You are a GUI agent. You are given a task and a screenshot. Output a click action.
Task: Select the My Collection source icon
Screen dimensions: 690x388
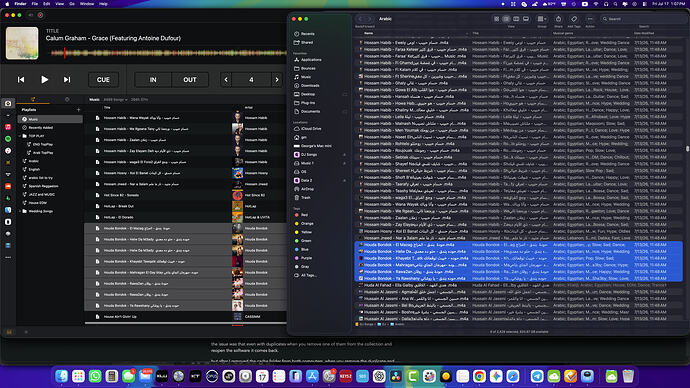(x=8, y=103)
